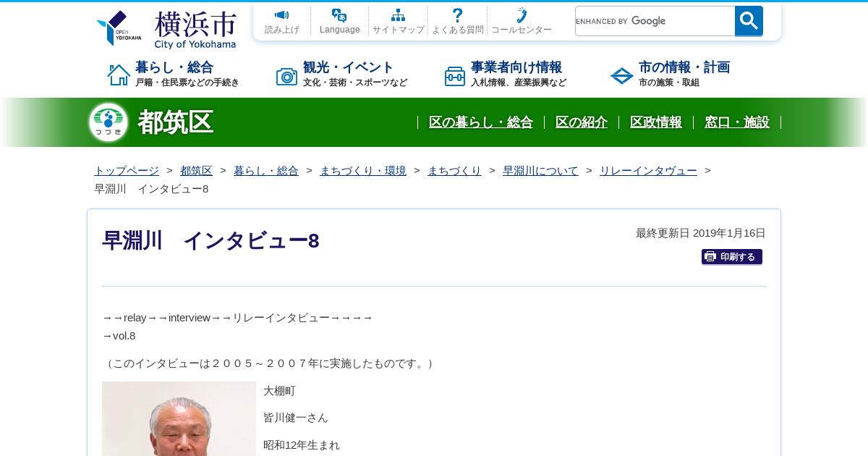This screenshot has height=456, width=868.
Task: Go to リレーインタヴュー breadcrumb link
Action: click(648, 171)
